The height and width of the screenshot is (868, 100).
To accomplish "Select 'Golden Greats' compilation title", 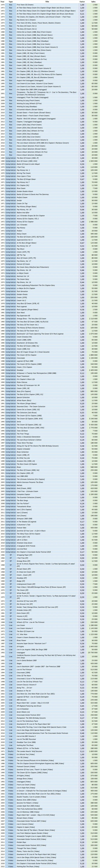I will pyautogui.click(x=22, y=295).
